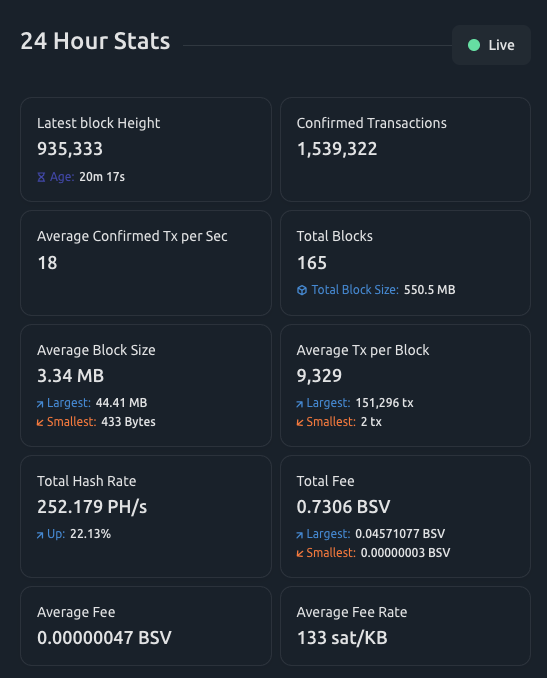The width and height of the screenshot is (547, 678).
Task: Click the 2 tx smallest value
Action: click(371, 422)
